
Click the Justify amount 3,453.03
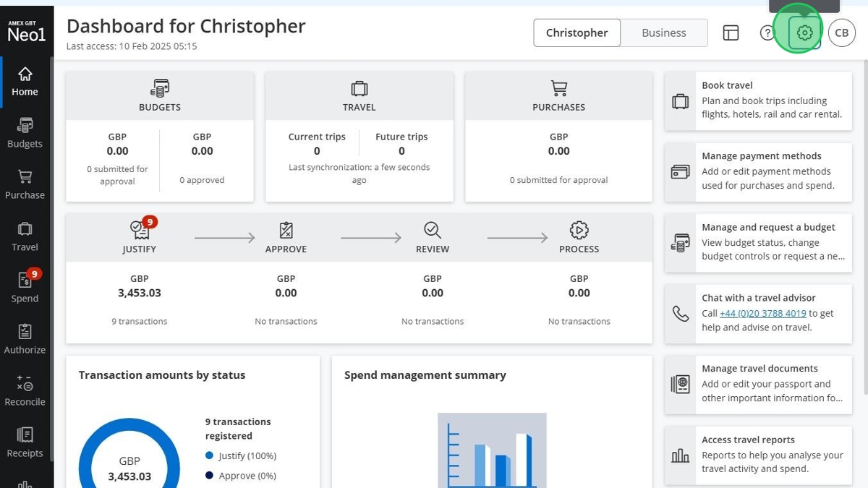coord(140,293)
